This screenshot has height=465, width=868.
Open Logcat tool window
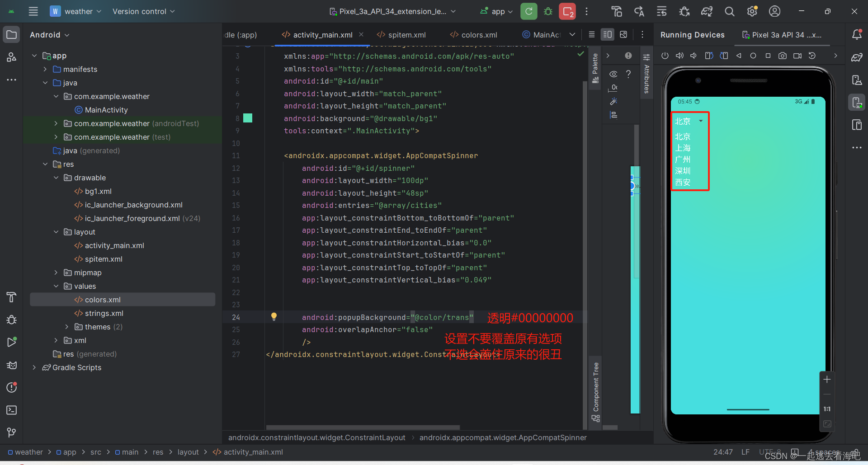11,365
